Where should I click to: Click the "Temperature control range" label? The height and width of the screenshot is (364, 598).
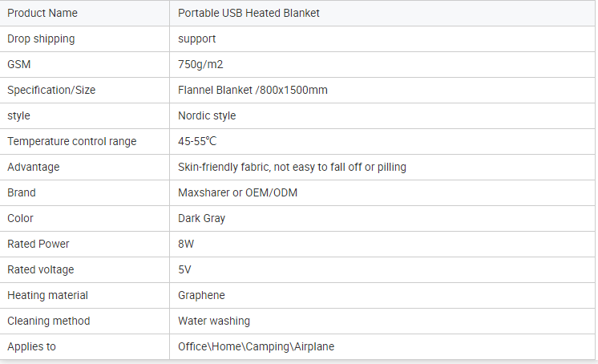click(x=72, y=141)
